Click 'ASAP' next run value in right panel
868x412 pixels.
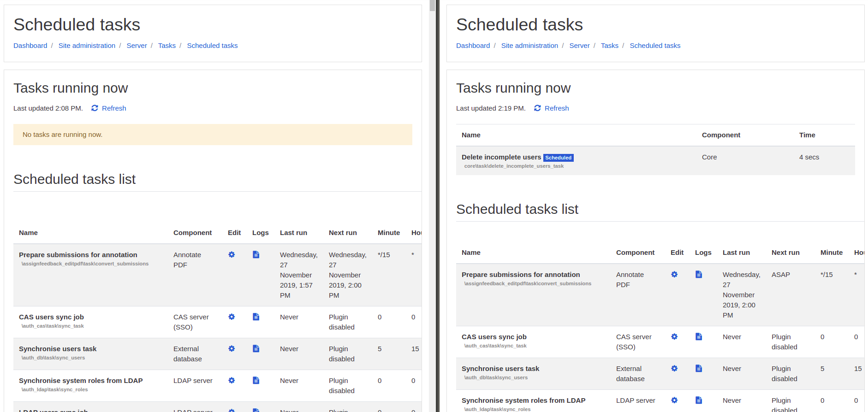pos(781,275)
